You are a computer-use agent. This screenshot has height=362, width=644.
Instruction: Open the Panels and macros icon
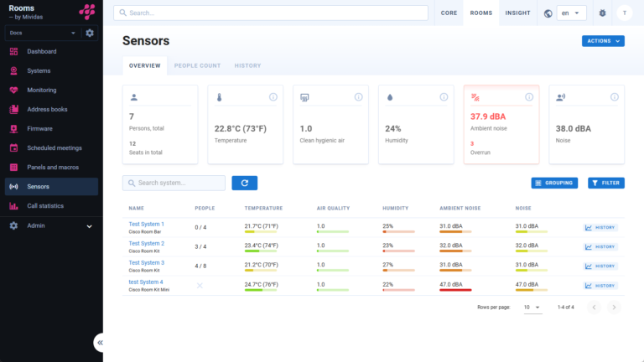13,167
